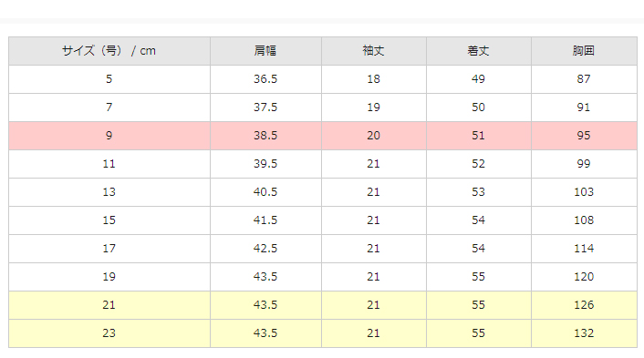The width and height of the screenshot is (644, 358).
Task: Select the yellow size 21 cell
Action: (109, 305)
